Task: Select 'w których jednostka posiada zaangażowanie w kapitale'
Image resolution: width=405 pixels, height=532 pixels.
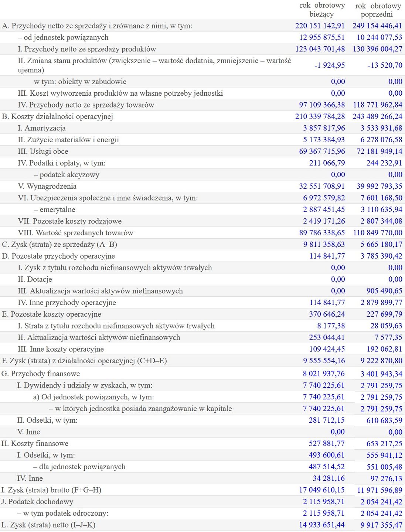Action: 140,409
